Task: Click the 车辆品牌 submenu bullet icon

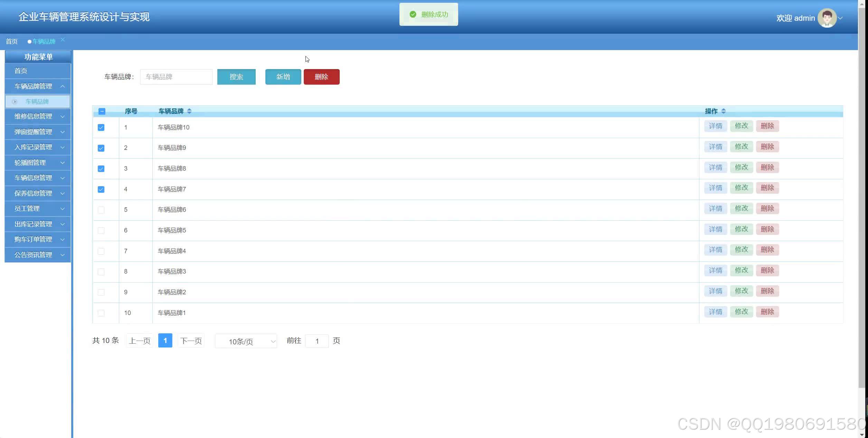Action: coord(15,102)
